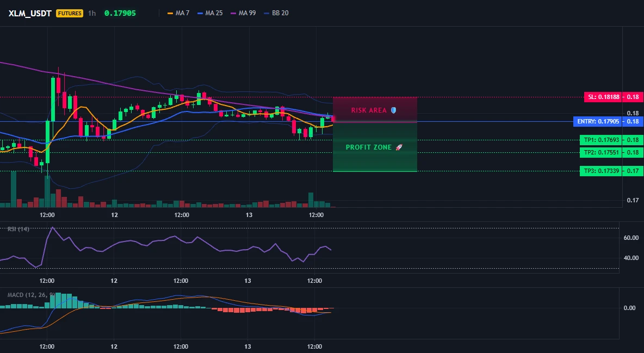Toggle the BB 20 legend entry
Image resolution: width=644 pixels, height=353 pixels.
(276, 13)
